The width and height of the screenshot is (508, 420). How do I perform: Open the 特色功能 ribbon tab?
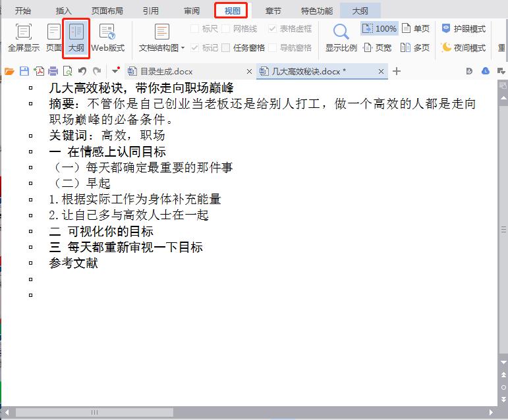[317, 11]
